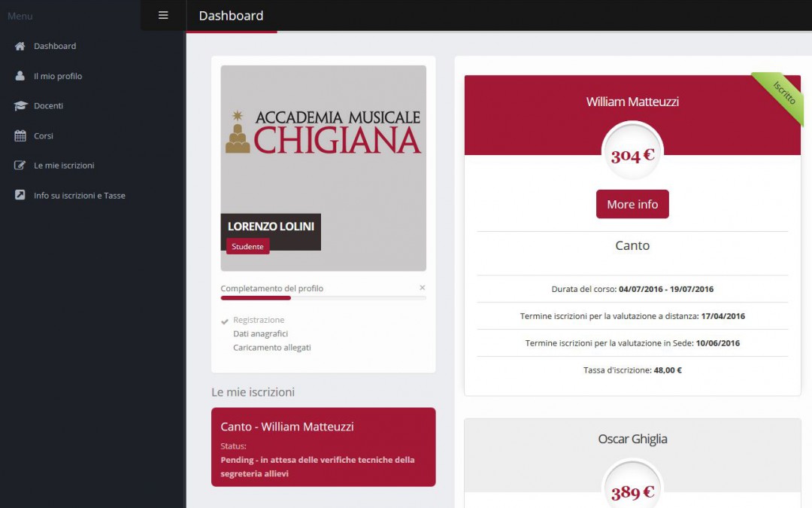812x508 pixels.
Task: Click the Dashboard page title in the header
Action: [231, 16]
